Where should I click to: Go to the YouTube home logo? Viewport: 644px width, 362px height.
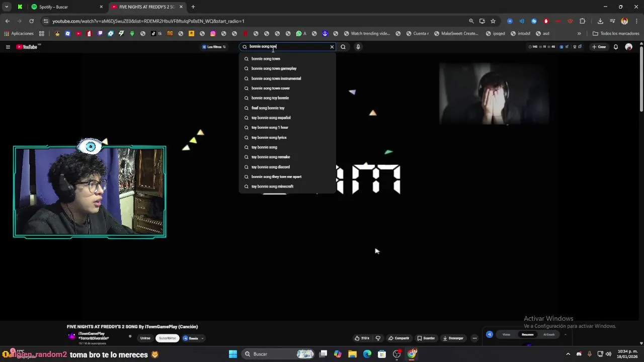tap(27, 47)
